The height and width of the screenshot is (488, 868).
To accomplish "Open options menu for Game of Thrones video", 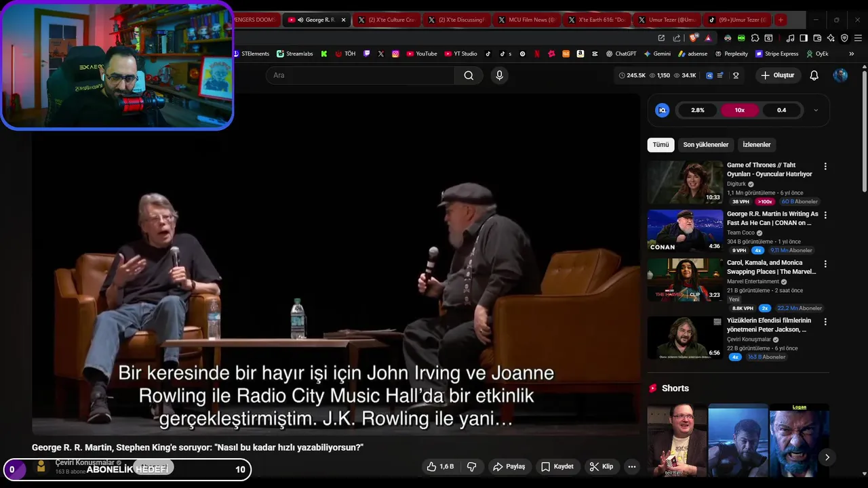I will [x=825, y=166].
